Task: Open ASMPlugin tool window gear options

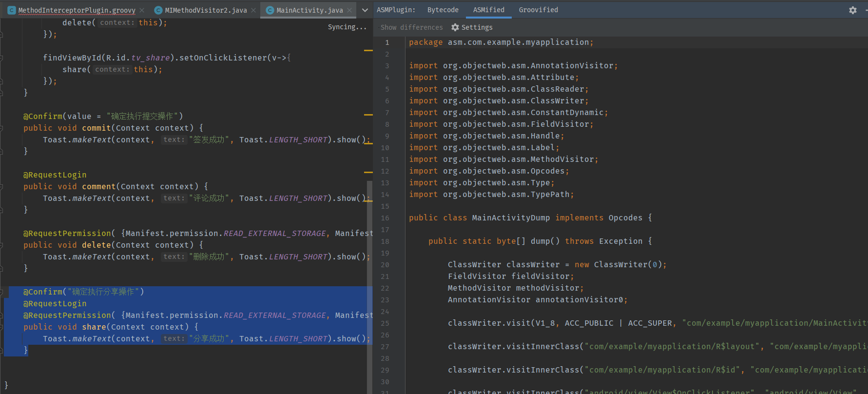Action: 853,10
